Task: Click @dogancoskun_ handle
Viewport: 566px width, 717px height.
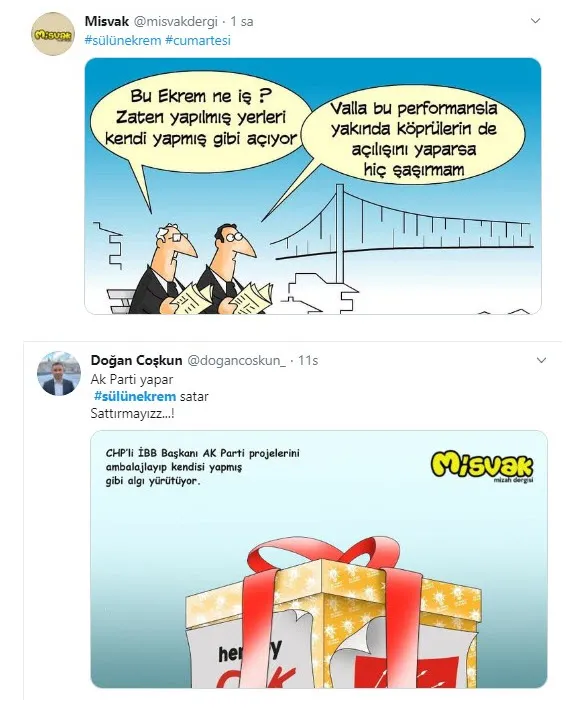Action: click(x=236, y=360)
